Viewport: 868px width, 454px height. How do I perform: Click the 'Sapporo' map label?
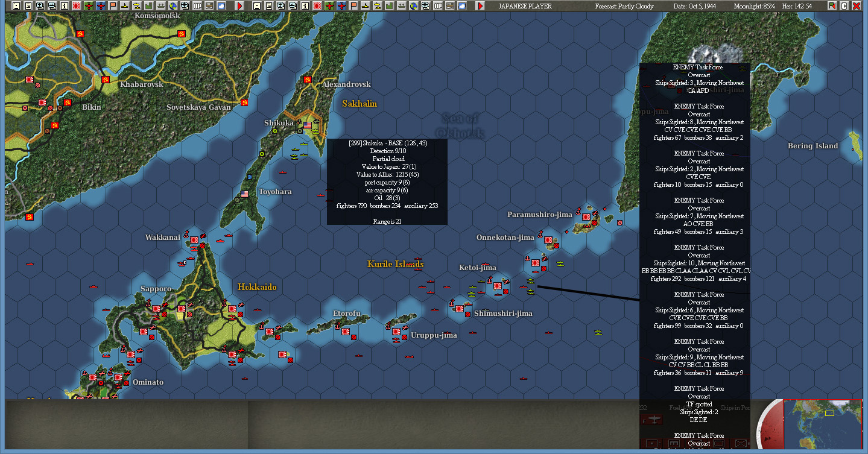(x=156, y=289)
